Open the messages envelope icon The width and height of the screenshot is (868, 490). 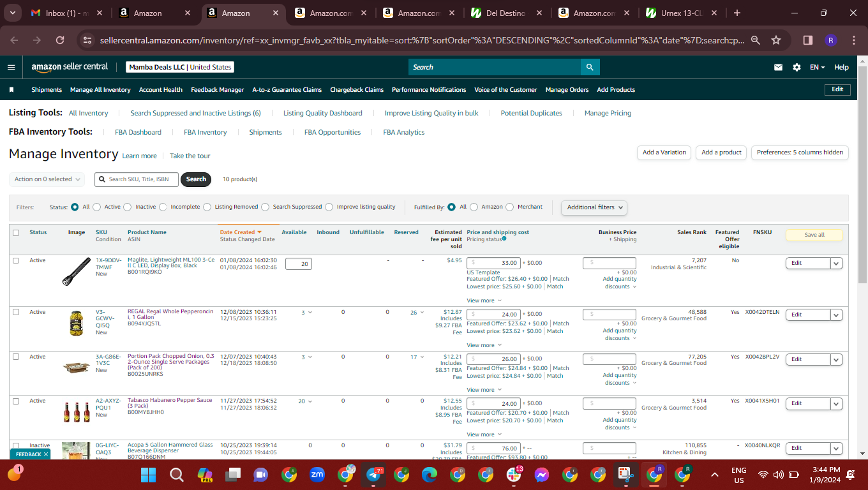pos(779,67)
